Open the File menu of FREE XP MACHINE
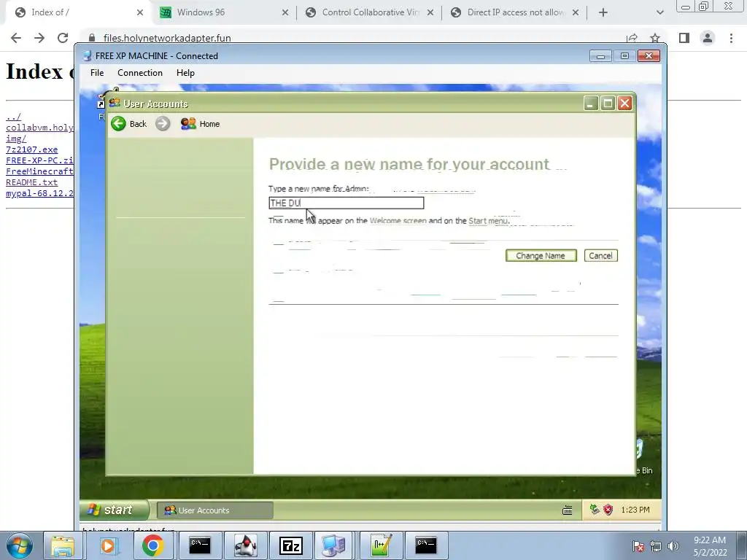 pos(97,73)
